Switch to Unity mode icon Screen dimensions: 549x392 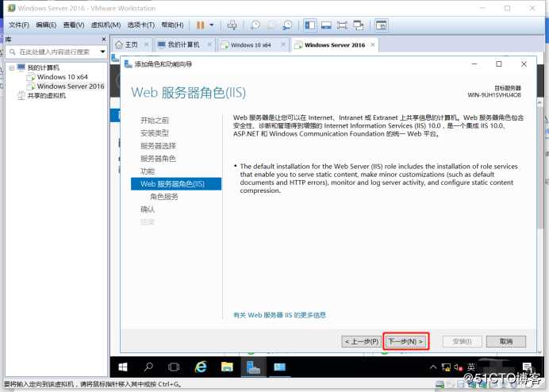358,25
